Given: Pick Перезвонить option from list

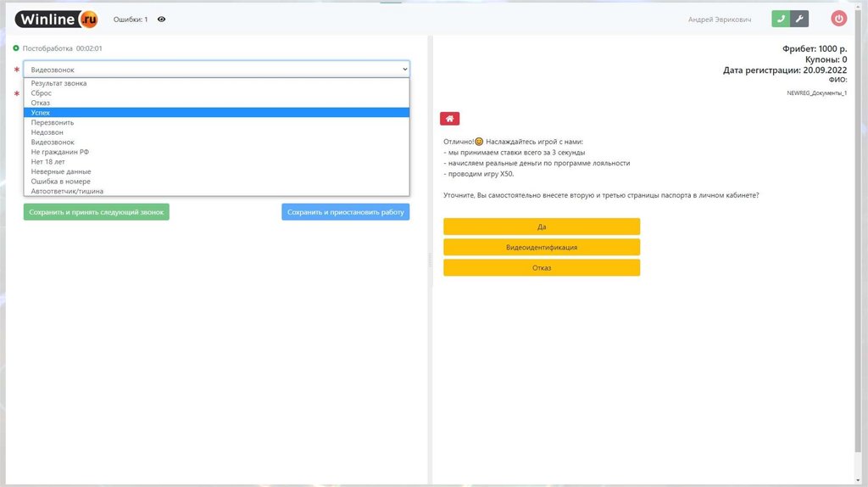Looking at the screenshot, I should (53, 122).
